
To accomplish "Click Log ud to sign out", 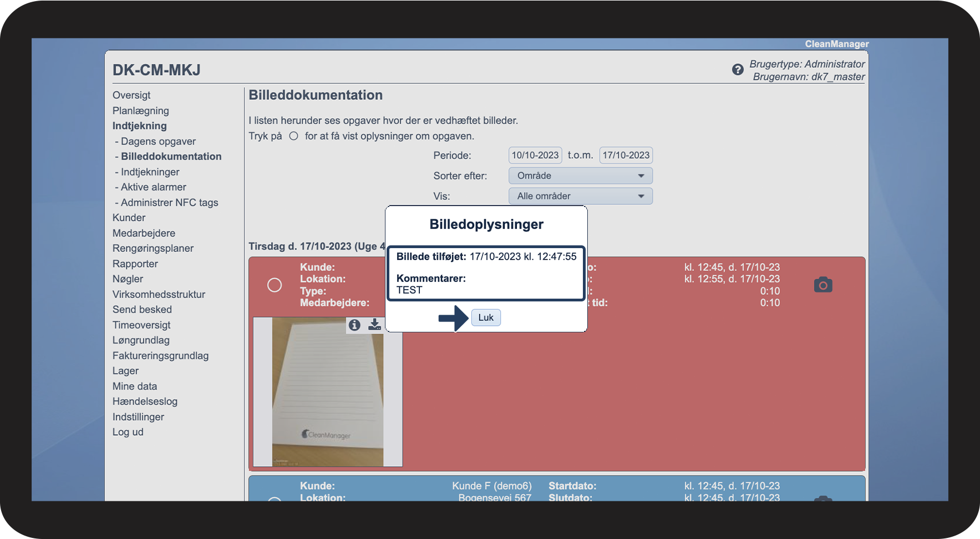I will [128, 432].
